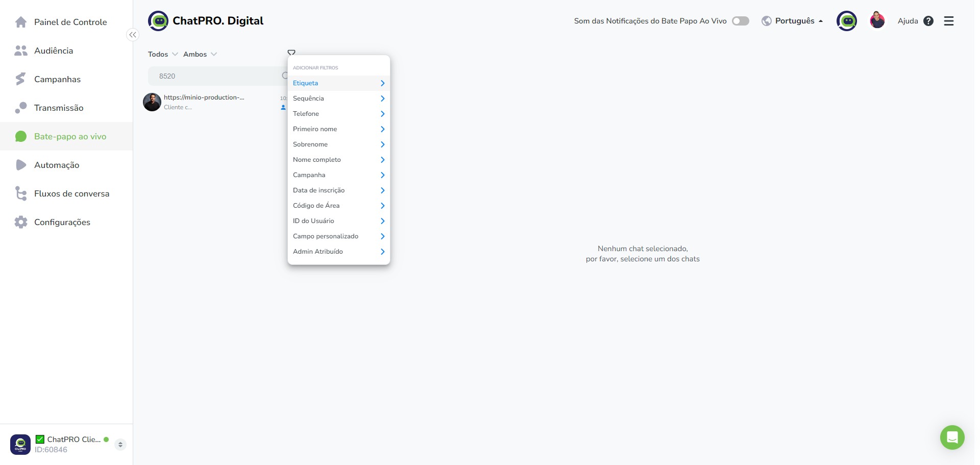
Task: Open the Audiência people icon
Action: [x=21, y=51]
